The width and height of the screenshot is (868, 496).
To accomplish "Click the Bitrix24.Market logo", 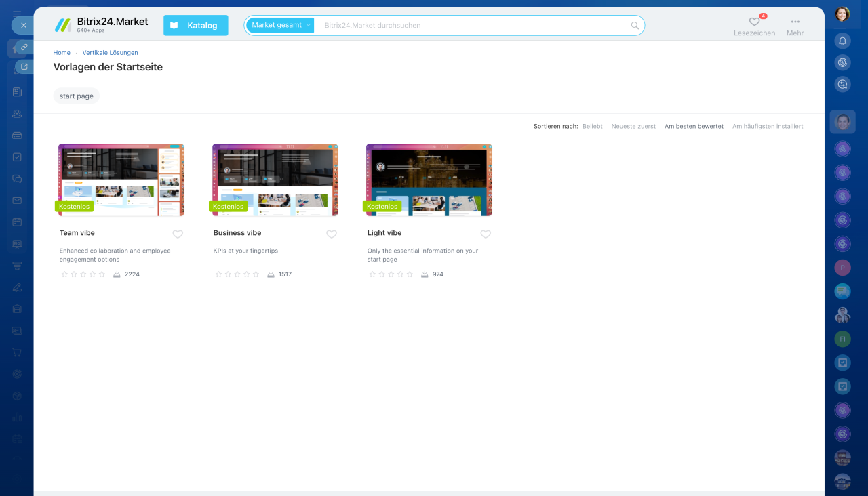I will [102, 25].
